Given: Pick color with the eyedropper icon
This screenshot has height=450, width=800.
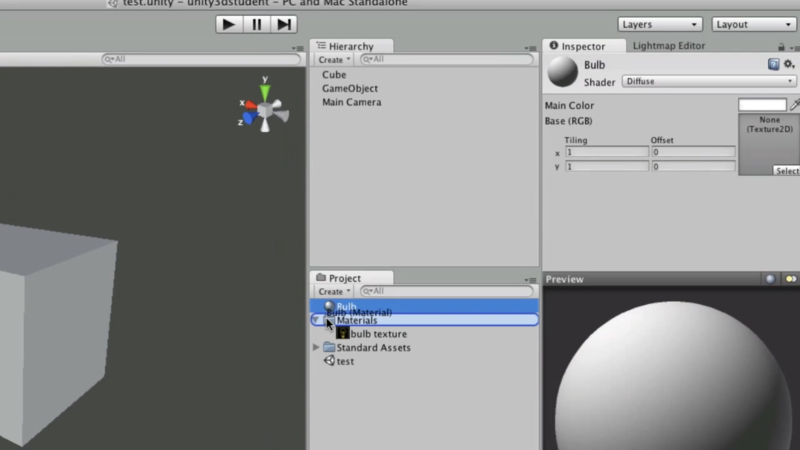Looking at the screenshot, I should (x=794, y=105).
